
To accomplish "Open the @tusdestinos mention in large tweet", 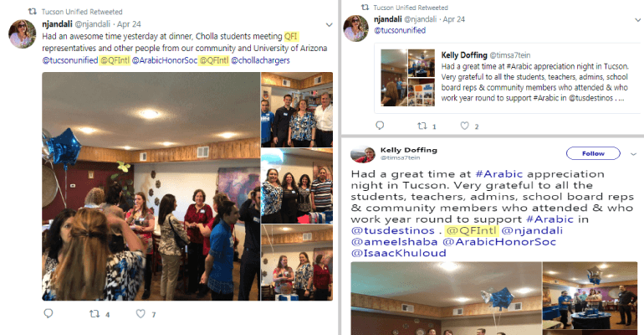I will pyautogui.click(x=393, y=230).
